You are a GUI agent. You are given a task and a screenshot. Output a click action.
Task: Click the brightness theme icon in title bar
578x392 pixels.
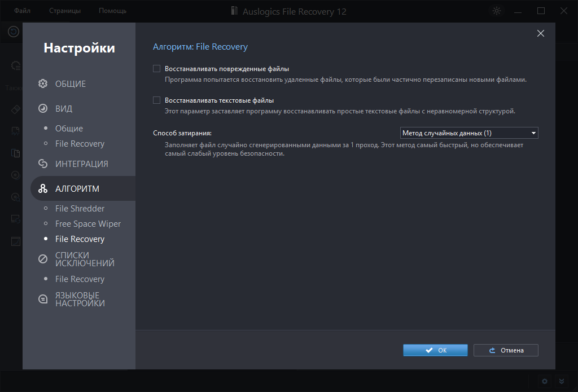497,11
